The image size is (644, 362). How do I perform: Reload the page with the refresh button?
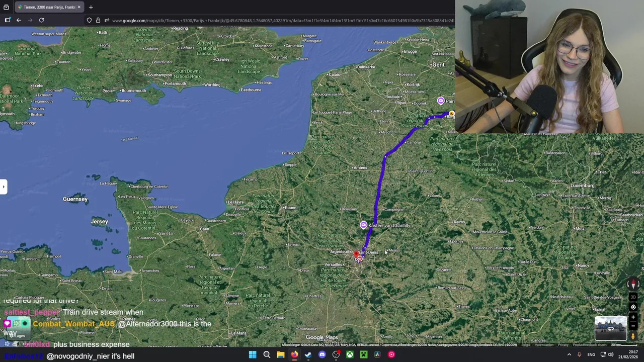coord(41,20)
